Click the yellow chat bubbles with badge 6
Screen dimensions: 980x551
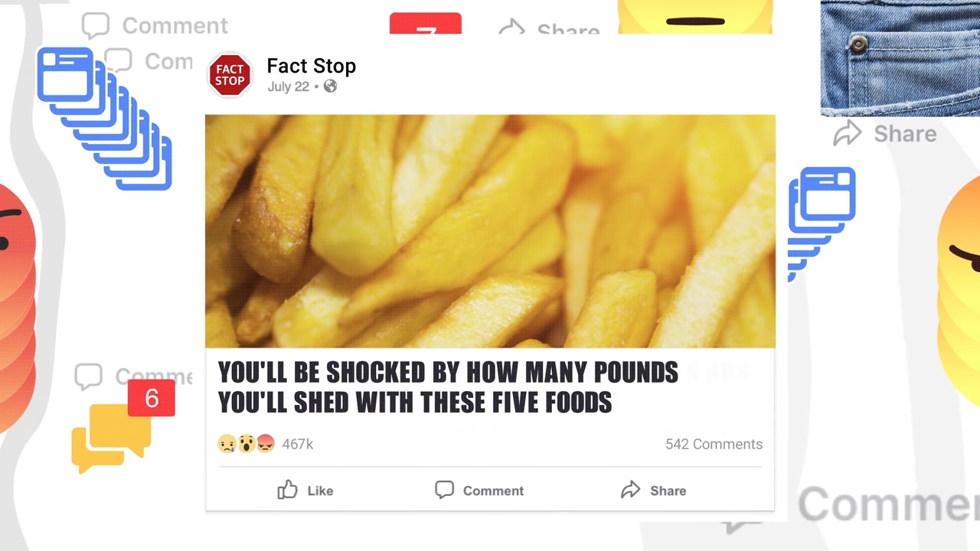pos(111,435)
